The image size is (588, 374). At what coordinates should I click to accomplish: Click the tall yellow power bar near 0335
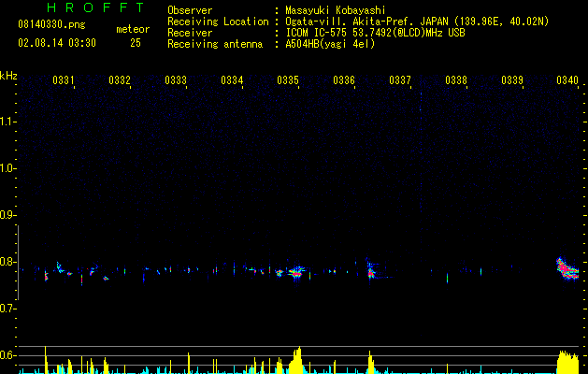point(296,361)
